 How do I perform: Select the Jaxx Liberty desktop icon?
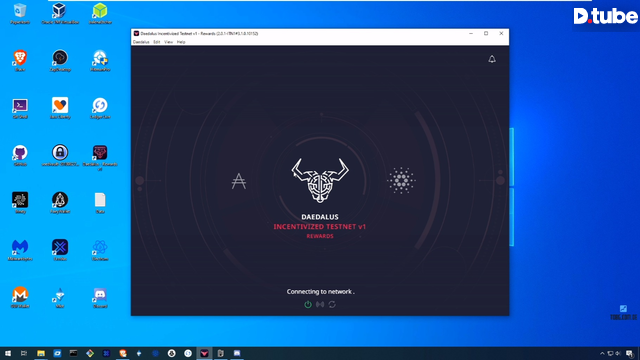pyautogui.click(x=60, y=108)
